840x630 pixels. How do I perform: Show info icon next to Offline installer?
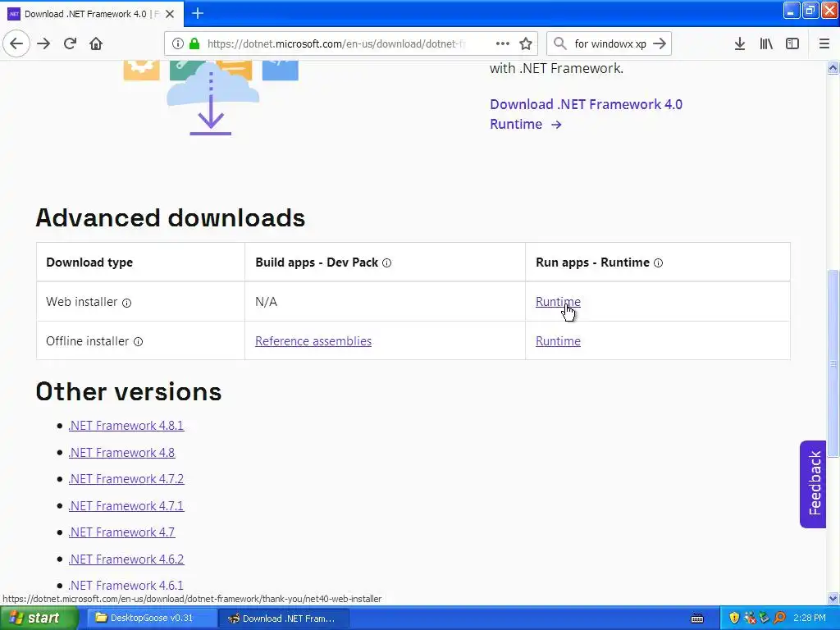138,342
